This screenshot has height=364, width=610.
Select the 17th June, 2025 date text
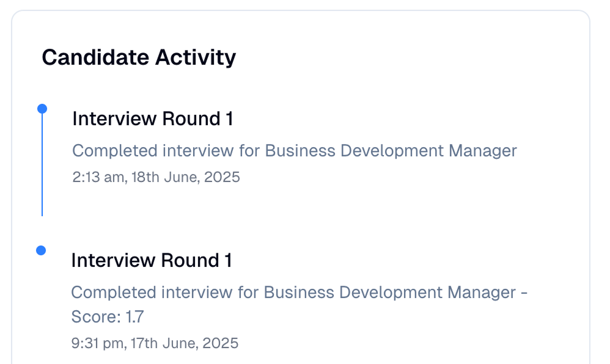coord(184,343)
